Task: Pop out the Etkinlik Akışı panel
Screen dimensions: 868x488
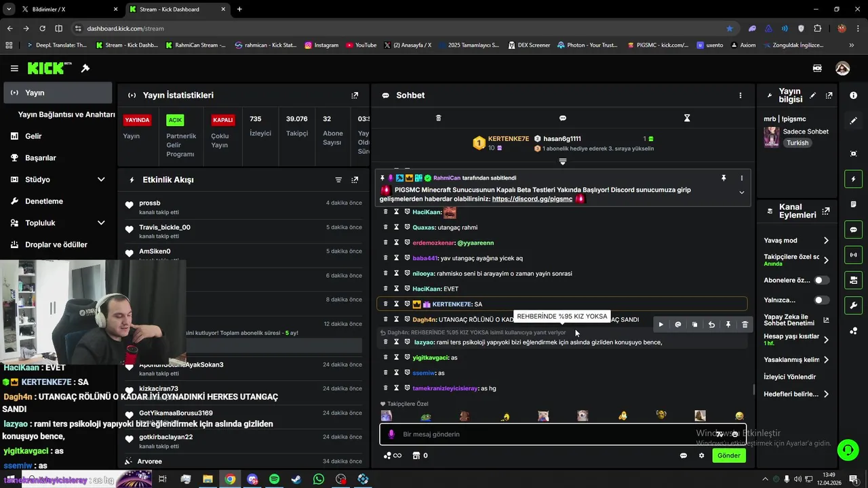Action: point(355,180)
